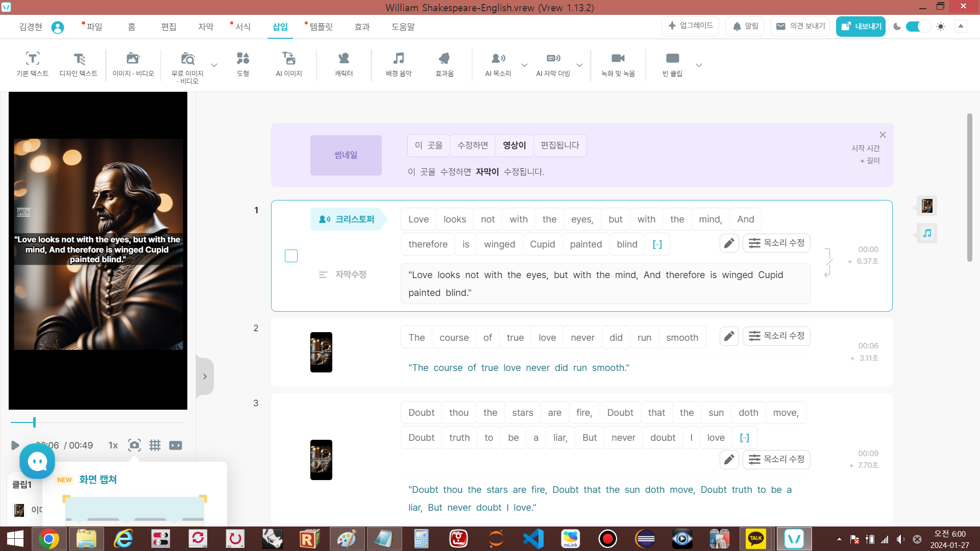
Task: Switch to the 자막 tab
Action: (x=206, y=27)
